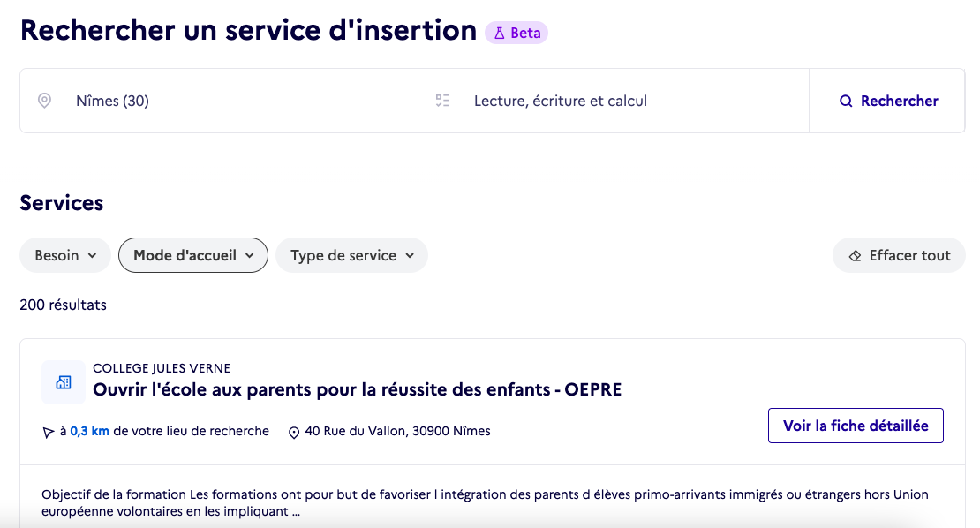The image size is (980, 528).
Task: Click the location pin icon beside Nîmes
Action: click(x=44, y=101)
